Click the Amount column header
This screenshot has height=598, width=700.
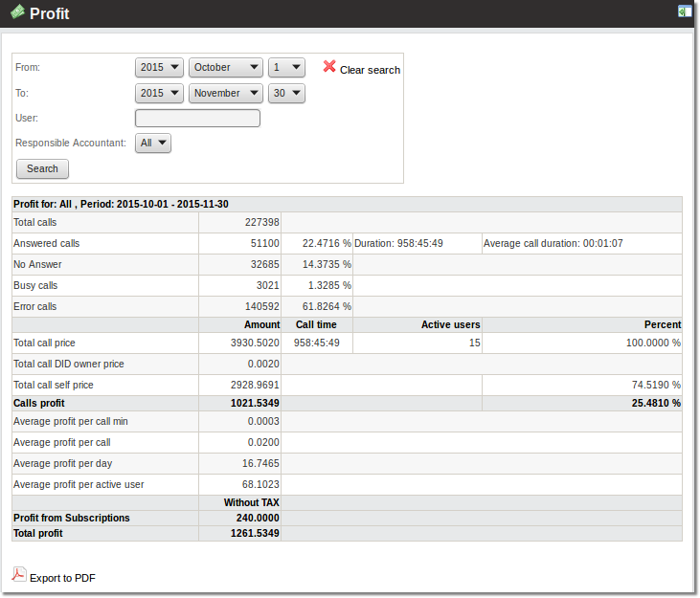pos(261,325)
